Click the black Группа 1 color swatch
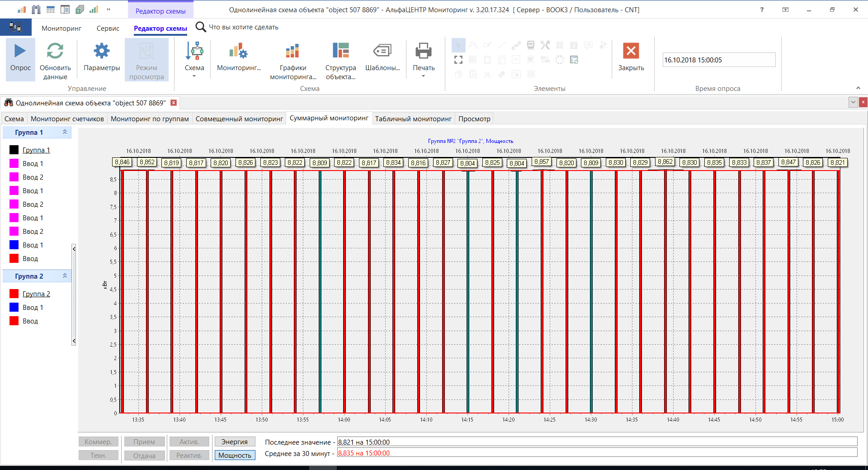The image size is (868, 470). 14,150
